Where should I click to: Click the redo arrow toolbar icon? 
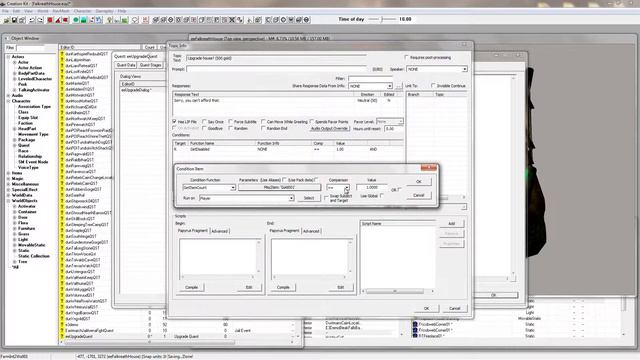click(x=40, y=20)
